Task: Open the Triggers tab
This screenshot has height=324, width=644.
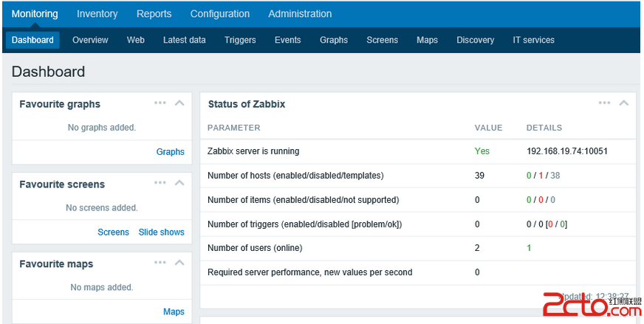Action: point(240,40)
